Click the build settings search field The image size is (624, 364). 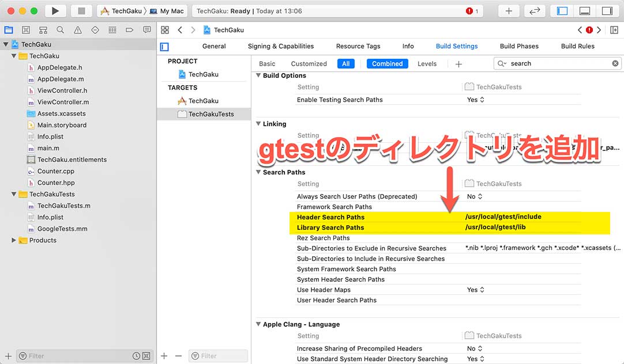click(557, 63)
